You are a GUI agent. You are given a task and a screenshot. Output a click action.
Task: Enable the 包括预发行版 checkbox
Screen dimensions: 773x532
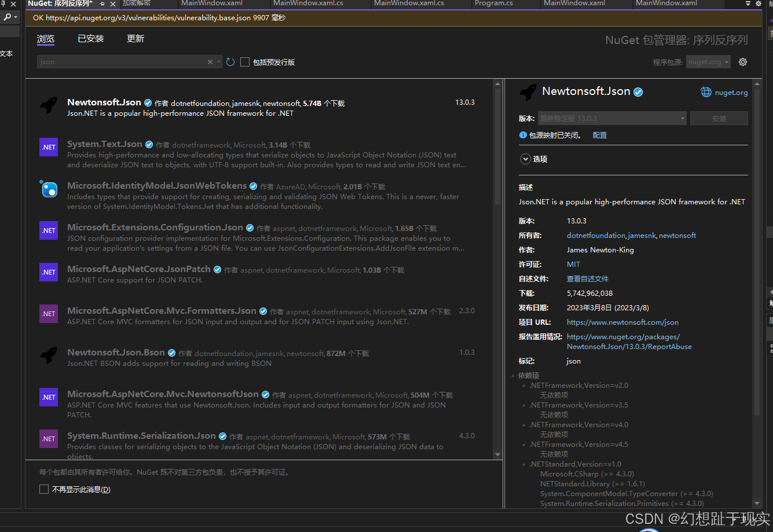pos(245,62)
